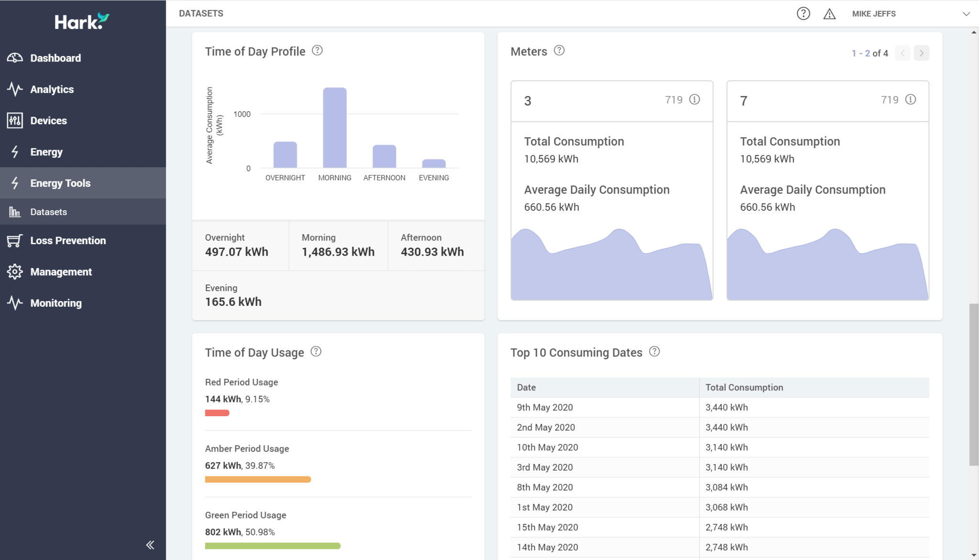Viewport: 979px width, 560px height.
Task: Click the Total Consumption column header
Action: point(814,388)
